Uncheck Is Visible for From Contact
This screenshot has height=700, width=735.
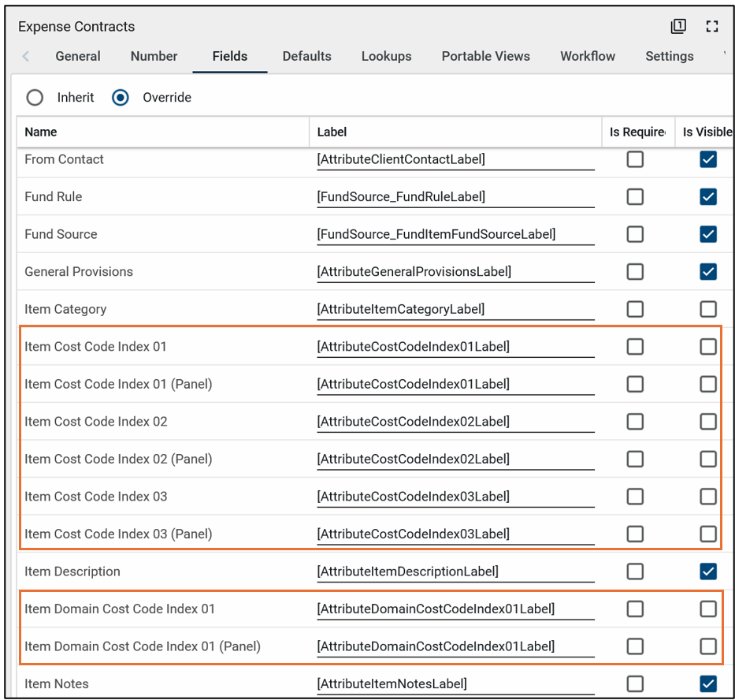708,159
